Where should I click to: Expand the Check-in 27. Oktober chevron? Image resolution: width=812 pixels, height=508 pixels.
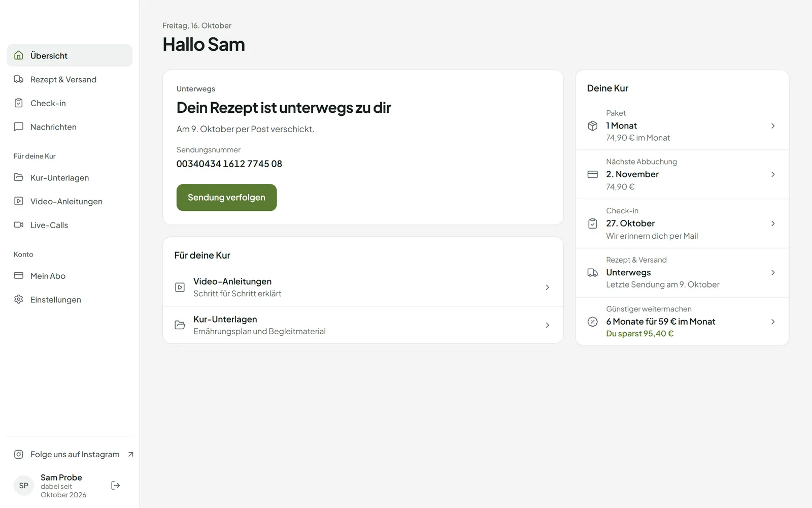pos(773,224)
